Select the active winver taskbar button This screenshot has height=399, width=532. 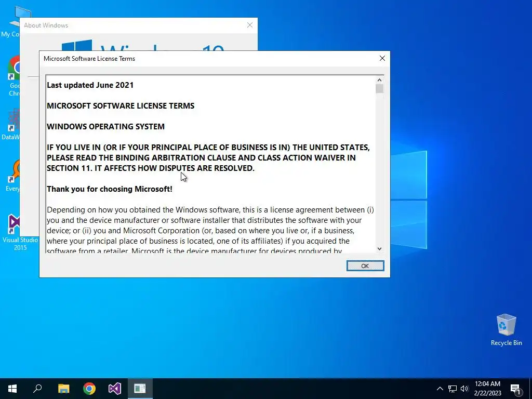point(140,389)
